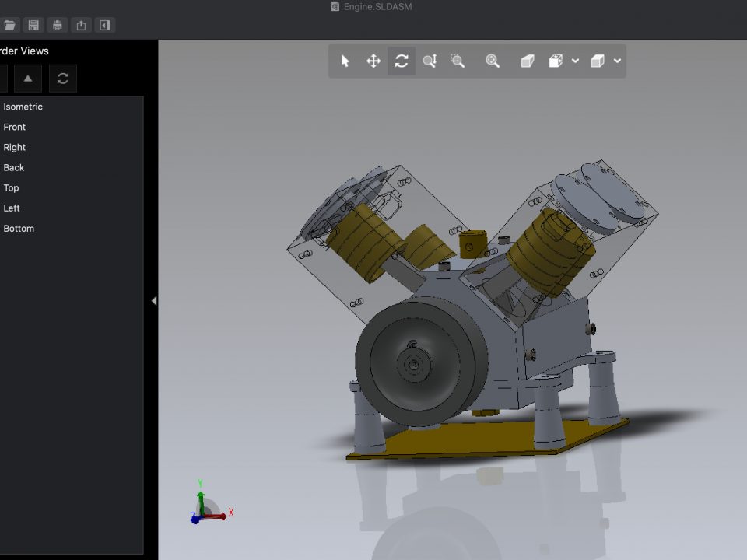Expand the view orientation dropdown arrow
Viewport: 747px width, 560px height.
(576, 61)
